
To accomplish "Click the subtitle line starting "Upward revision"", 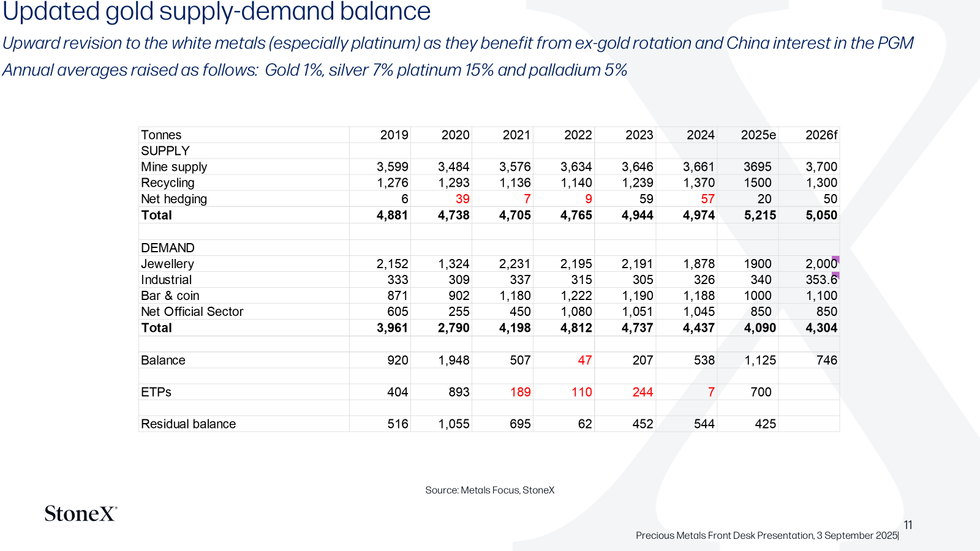I will click(x=458, y=43).
